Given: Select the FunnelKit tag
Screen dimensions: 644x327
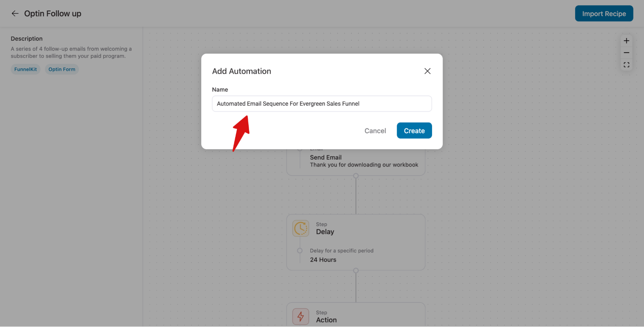Looking at the screenshot, I should point(25,69).
